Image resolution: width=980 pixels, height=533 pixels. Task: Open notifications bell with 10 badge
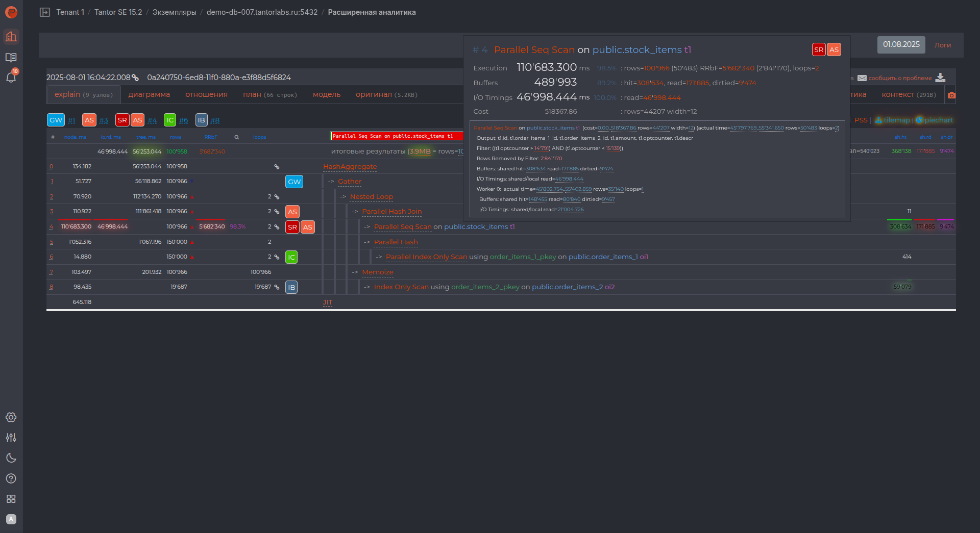(x=11, y=77)
